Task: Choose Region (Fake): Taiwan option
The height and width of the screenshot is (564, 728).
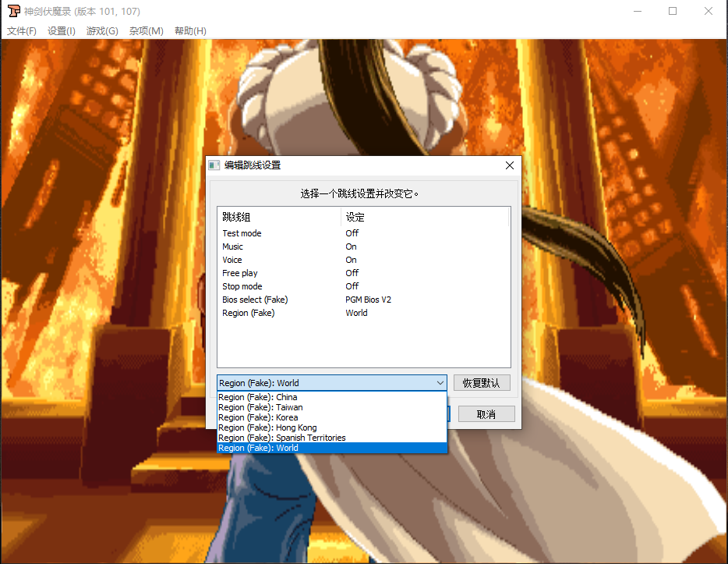Action: tap(332, 407)
